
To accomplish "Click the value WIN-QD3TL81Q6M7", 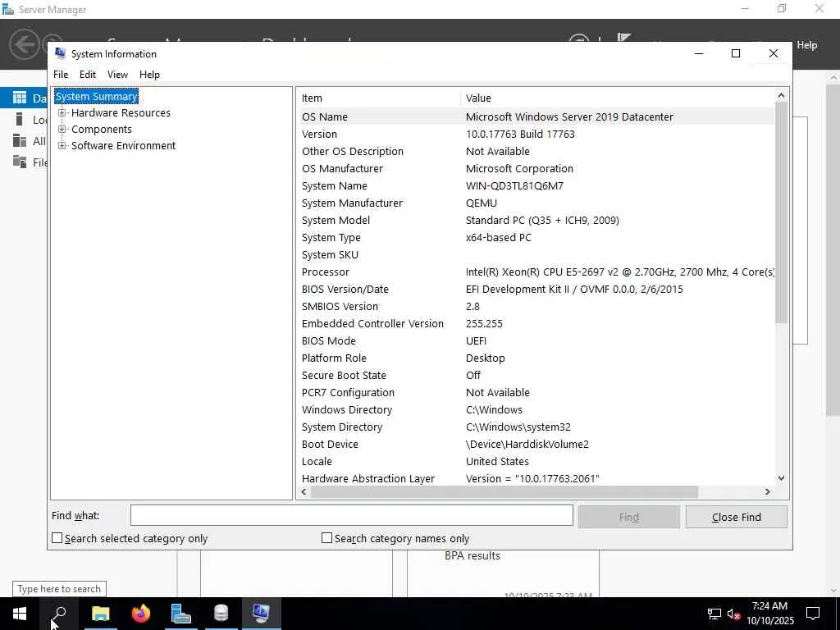I will coord(514,186).
